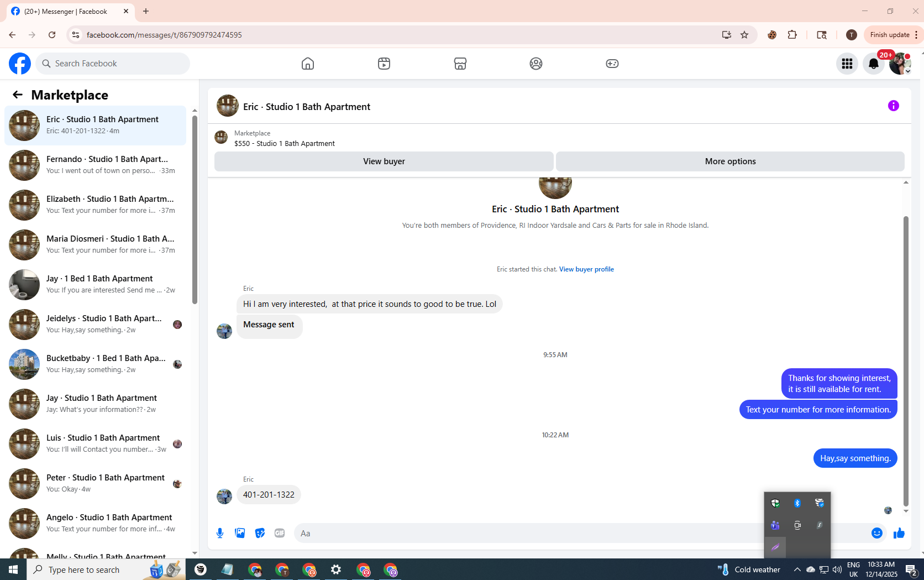The height and width of the screenshot is (580, 924).
Task: Go back using Marketplace back arrow
Action: click(18, 95)
